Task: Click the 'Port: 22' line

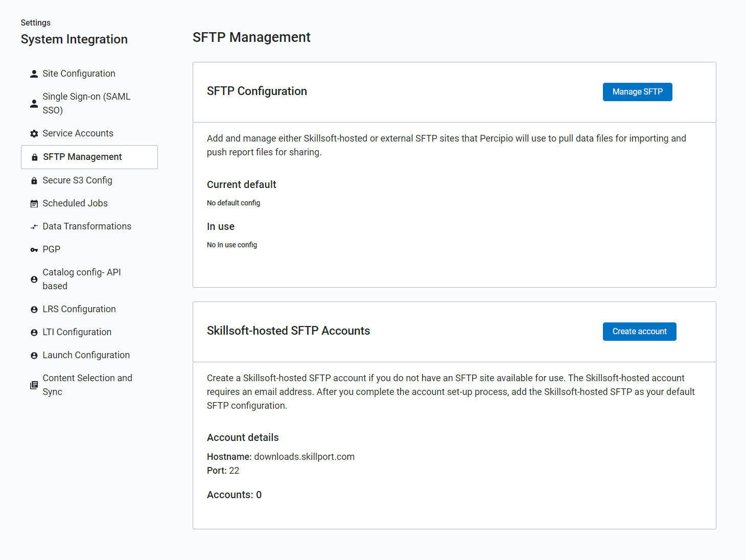Action: (223, 471)
